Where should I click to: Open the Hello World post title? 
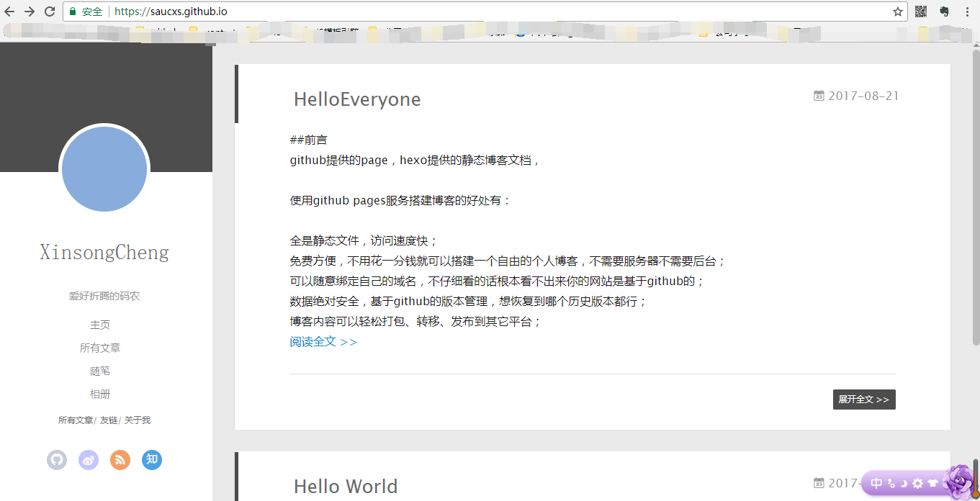click(346, 487)
